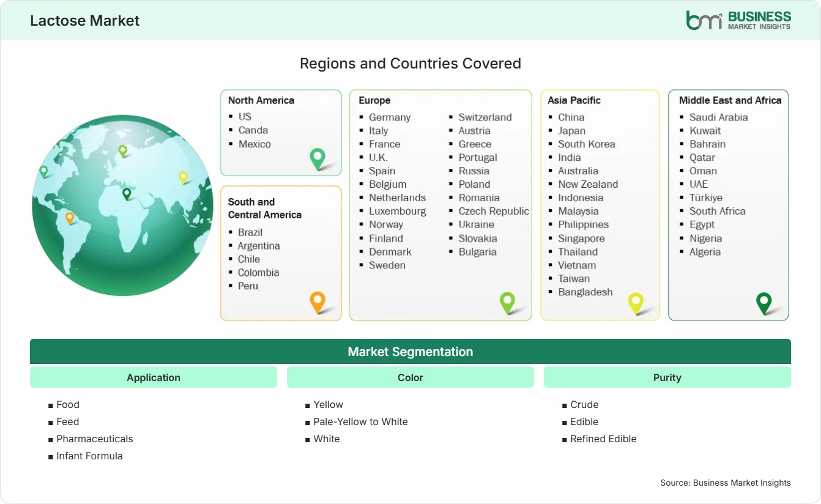Click 'Algeria' in the list

[x=705, y=251]
